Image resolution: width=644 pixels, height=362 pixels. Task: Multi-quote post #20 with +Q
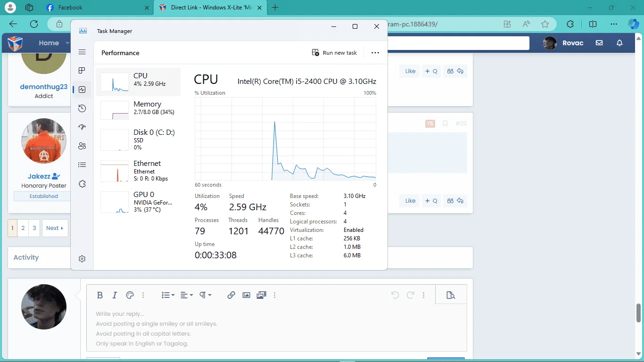[431, 201]
